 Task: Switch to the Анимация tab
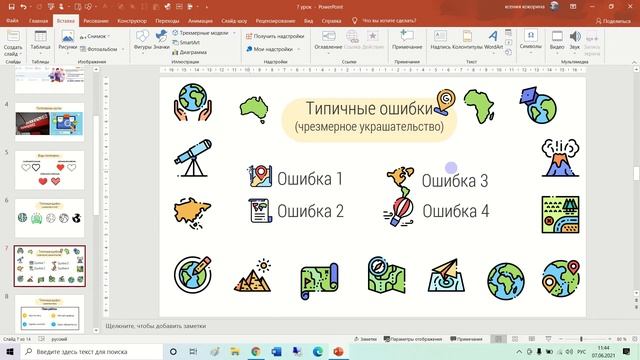tap(200, 20)
